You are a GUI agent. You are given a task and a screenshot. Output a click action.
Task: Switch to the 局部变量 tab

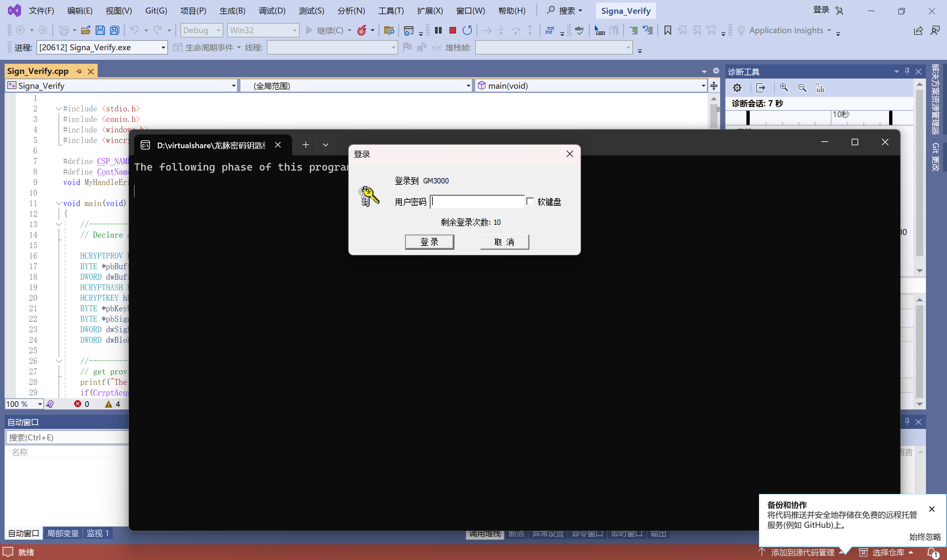click(63, 533)
